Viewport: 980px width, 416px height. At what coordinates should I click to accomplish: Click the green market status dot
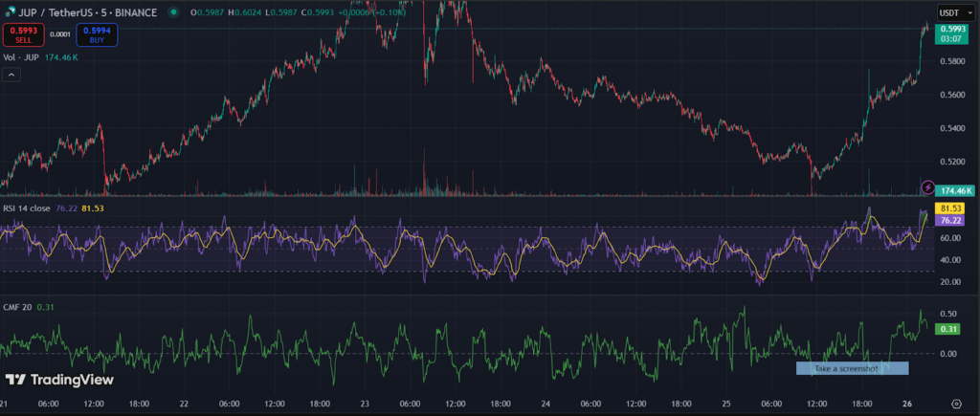(x=174, y=11)
